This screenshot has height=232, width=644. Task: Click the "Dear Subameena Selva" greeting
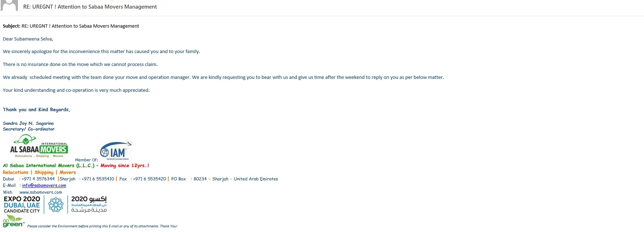coord(28,39)
